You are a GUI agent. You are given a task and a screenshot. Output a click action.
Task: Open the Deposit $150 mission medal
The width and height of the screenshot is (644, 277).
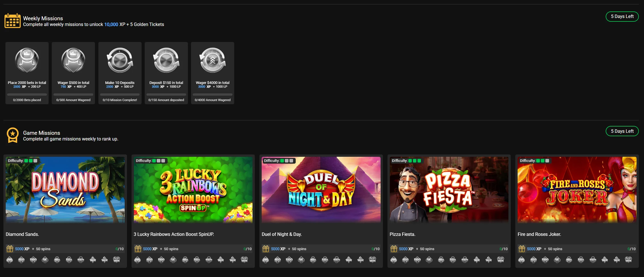[x=166, y=60]
